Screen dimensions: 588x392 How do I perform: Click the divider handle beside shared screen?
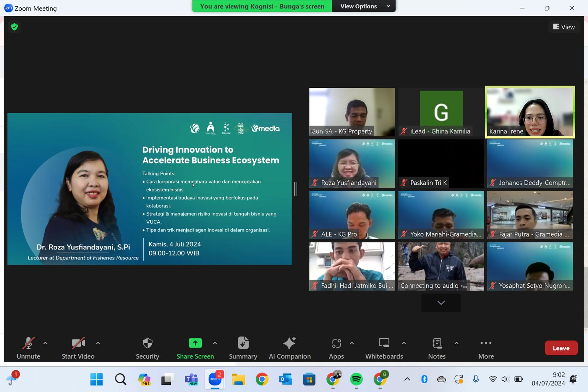pos(295,189)
